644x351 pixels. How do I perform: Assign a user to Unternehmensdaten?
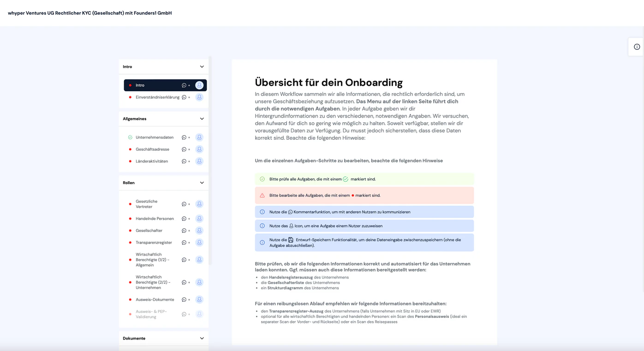(199, 137)
